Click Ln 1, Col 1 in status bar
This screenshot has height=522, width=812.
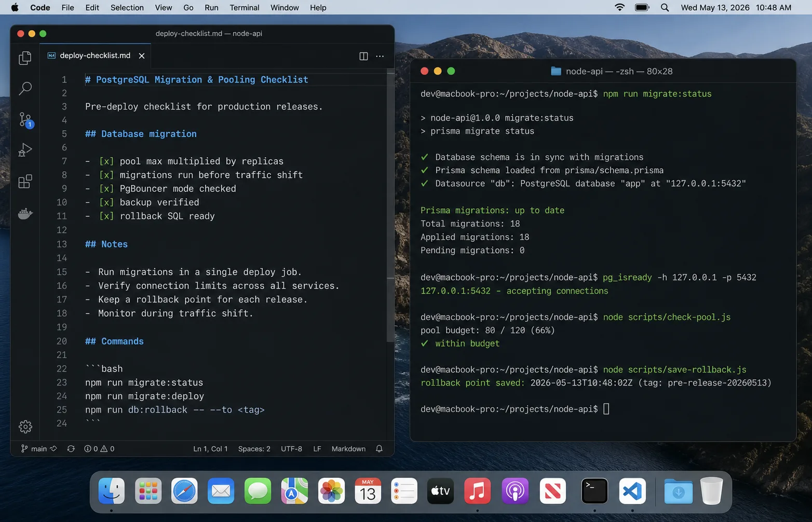coord(210,449)
